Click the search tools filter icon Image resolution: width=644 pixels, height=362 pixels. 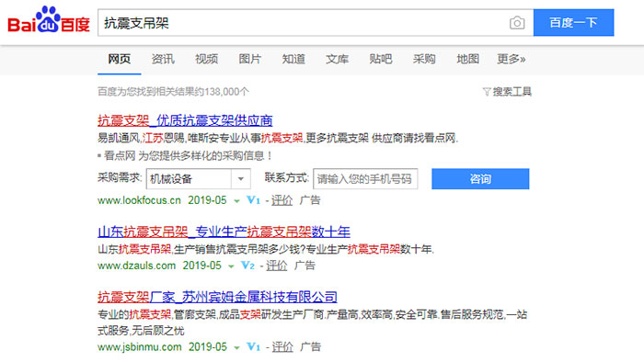[487, 92]
